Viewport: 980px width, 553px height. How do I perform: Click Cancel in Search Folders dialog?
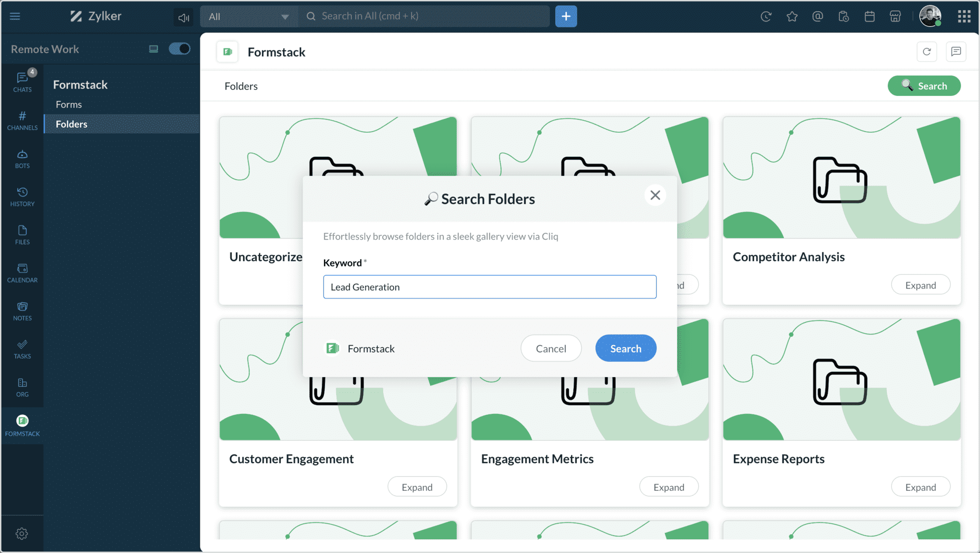(x=551, y=348)
